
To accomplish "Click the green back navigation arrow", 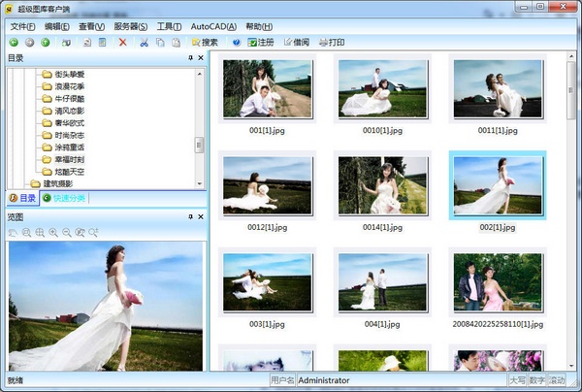I will tap(14, 43).
